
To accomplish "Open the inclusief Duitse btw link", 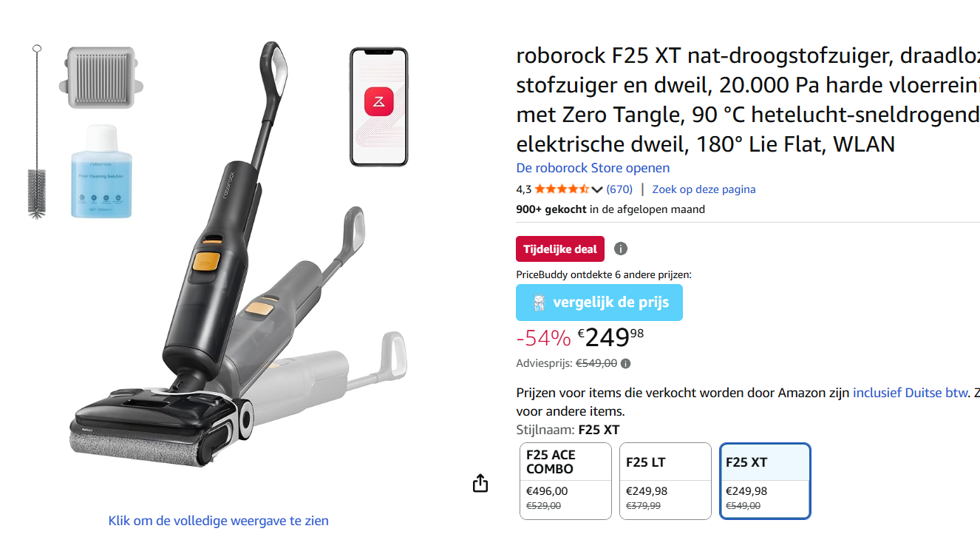I will tap(910, 392).
